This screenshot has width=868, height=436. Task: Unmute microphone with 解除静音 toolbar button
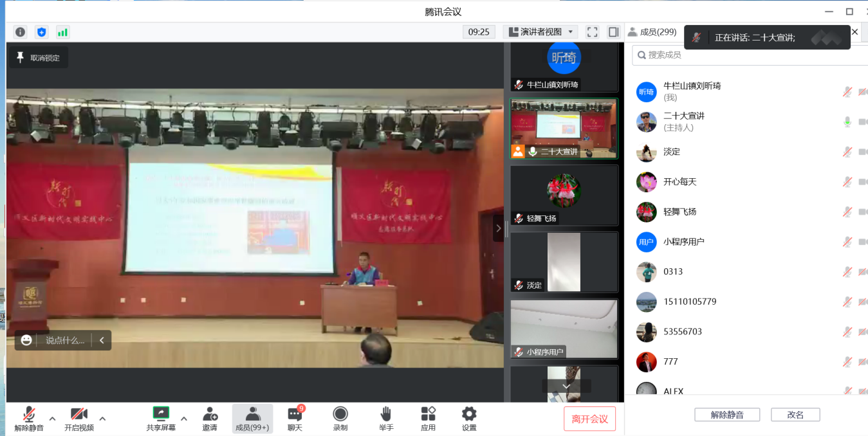tap(29, 419)
